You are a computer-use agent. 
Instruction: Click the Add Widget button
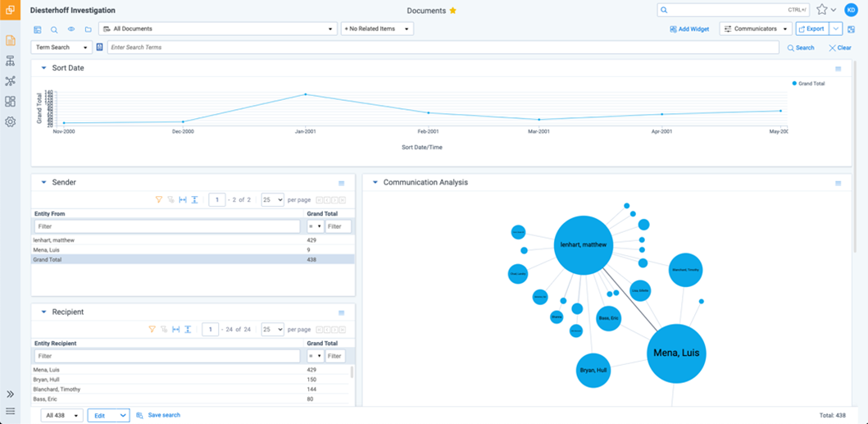point(689,29)
